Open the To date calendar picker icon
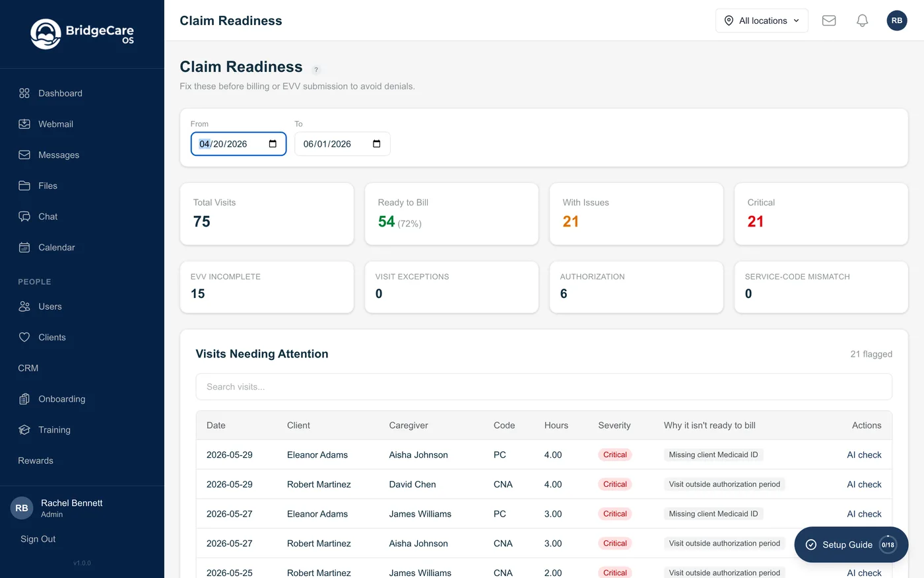The width and height of the screenshot is (924, 578). coord(377,144)
